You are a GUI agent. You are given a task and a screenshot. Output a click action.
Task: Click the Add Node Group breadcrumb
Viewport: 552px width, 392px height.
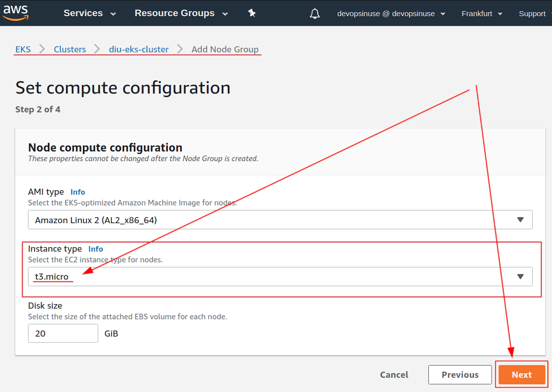point(225,49)
